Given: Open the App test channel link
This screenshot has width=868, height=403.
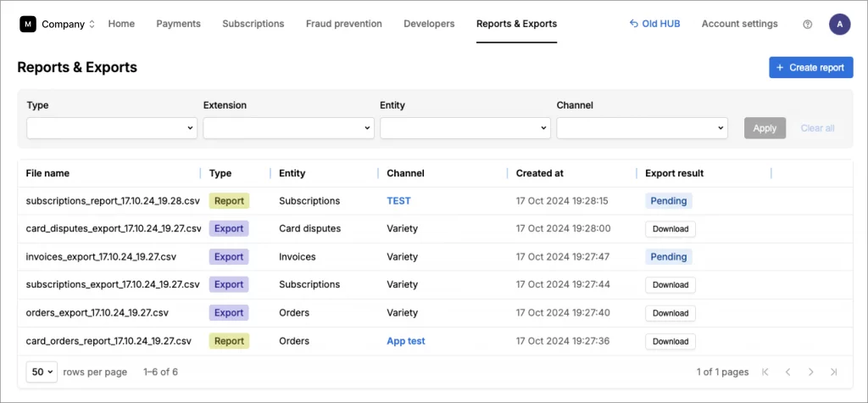Looking at the screenshot, I should [x=406, y=341].
